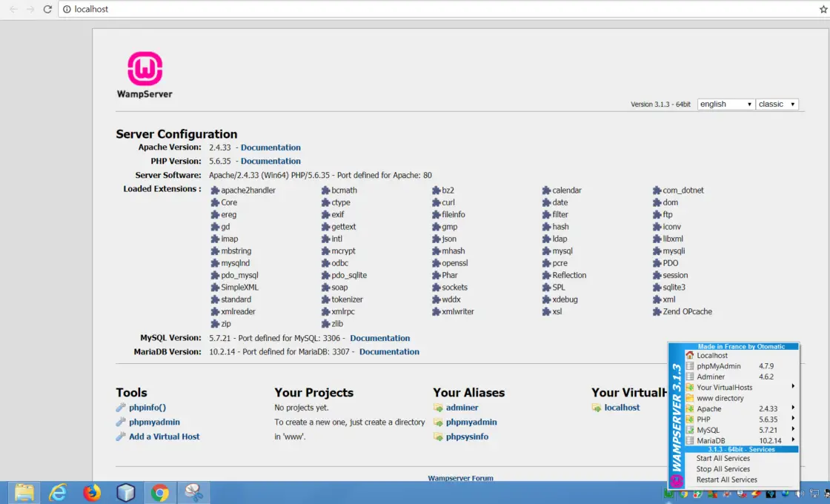The image size is (830, 504).
Task: Launch Snipping Tool from the taskbar
Action: pos(193,492)
